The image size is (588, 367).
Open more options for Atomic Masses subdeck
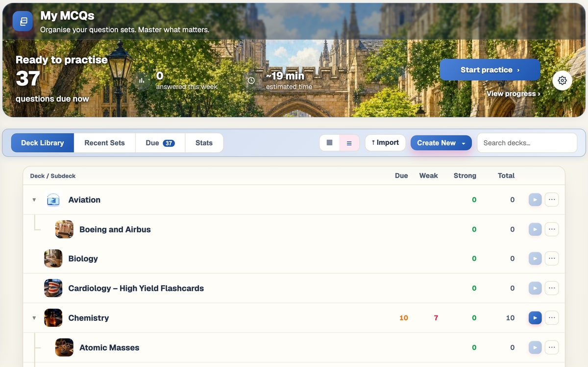[x=552, y=347]
